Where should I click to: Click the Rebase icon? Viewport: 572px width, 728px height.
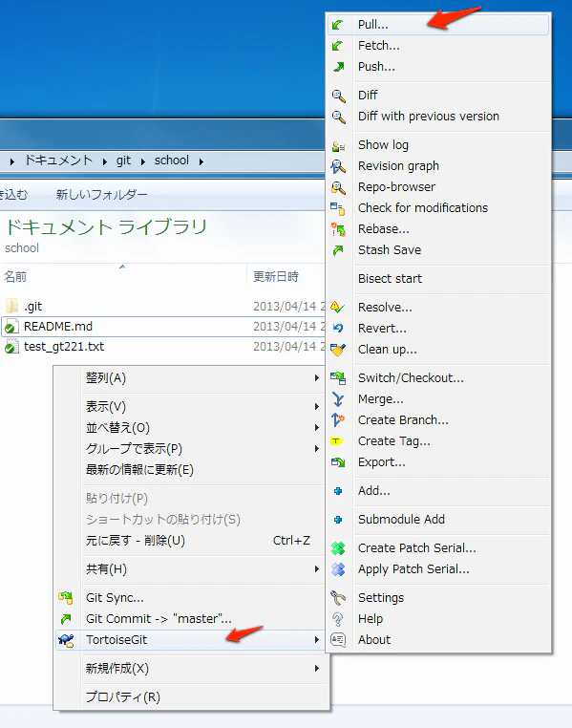(338, 229)
